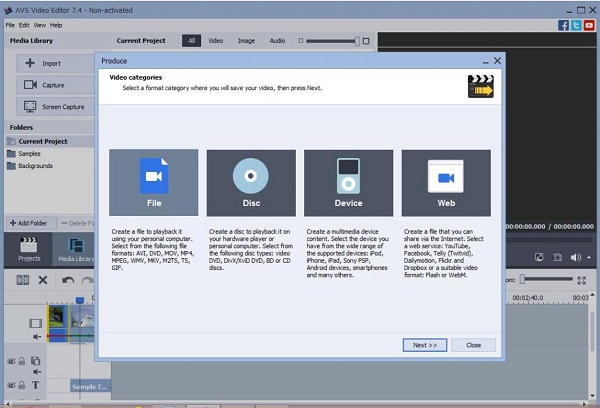This screenshot has height=408, width=600.
Task: Click the Add Folder button
Action: 31,223
